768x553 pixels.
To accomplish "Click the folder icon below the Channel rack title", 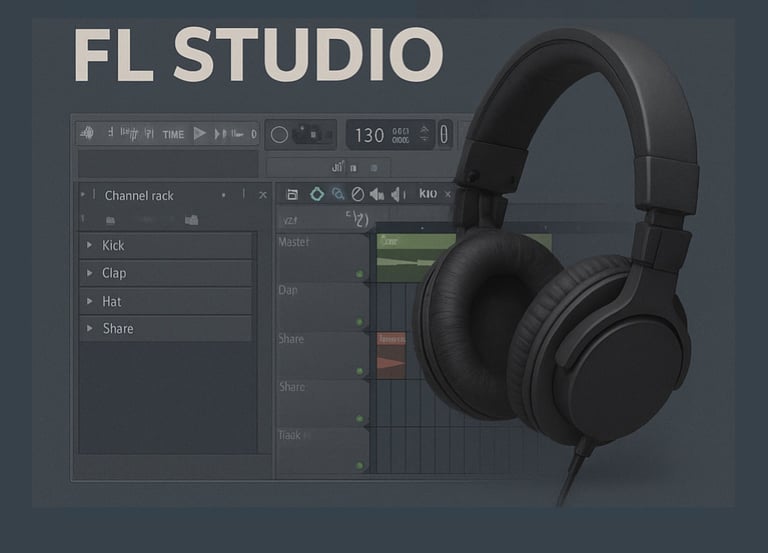I will [192, 220].
